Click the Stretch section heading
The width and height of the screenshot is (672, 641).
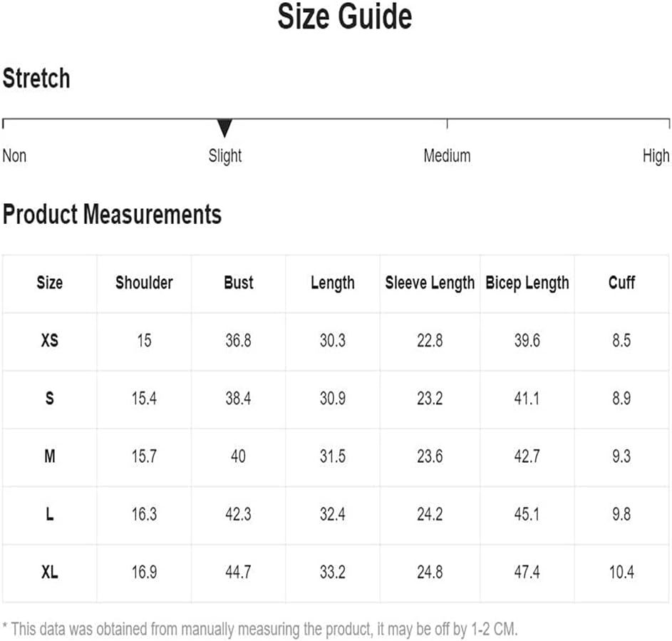pos(36,78)
